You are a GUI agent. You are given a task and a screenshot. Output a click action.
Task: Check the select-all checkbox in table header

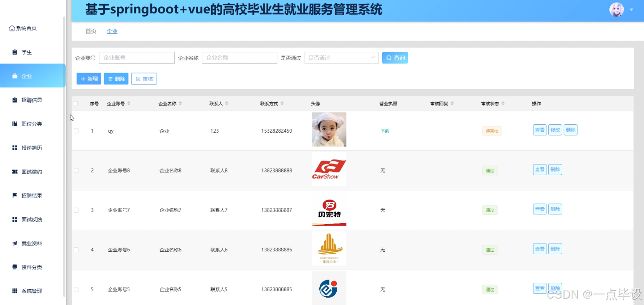pyautogui.click(x=76, y=104)
